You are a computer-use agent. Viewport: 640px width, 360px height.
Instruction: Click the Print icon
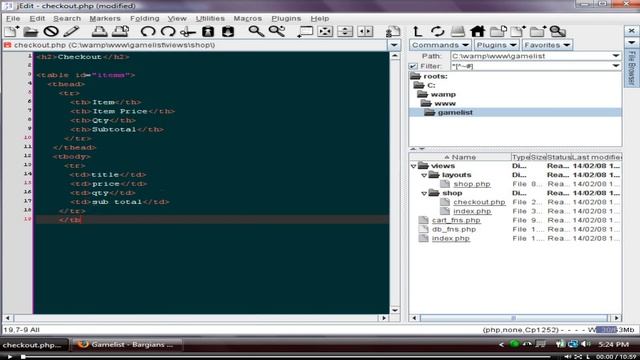click(x=99, y=31)
